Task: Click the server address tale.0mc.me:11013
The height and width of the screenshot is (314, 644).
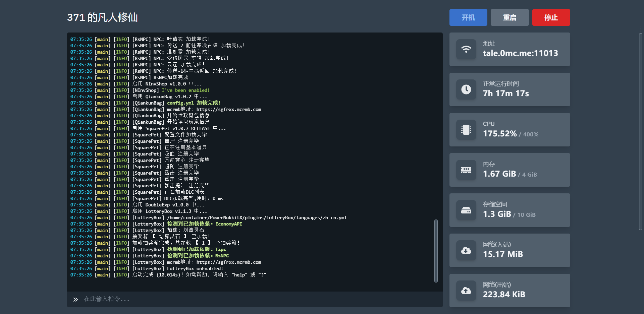Action: point(520,53)
